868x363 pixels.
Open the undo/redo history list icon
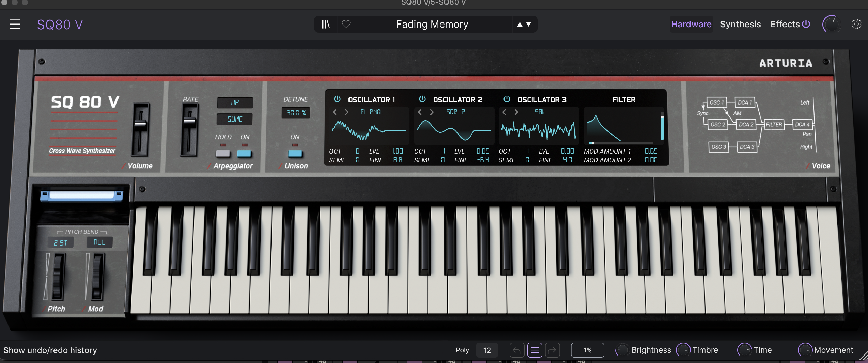click(x=534, y=350)
